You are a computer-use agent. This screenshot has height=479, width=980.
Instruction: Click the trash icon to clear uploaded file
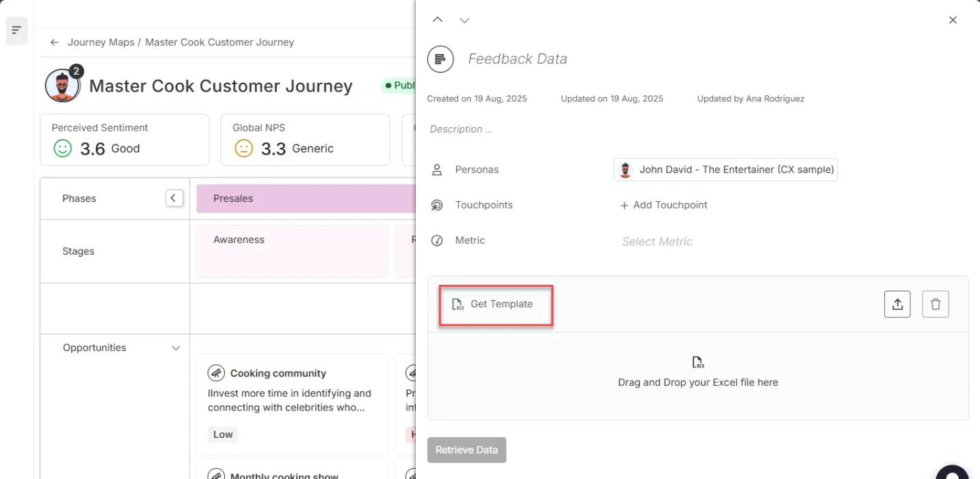935,304
